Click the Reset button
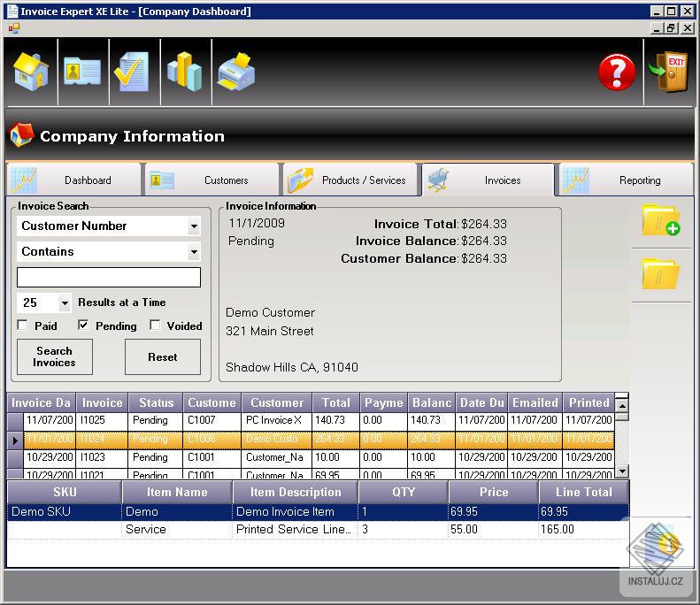 click(162, 357)
